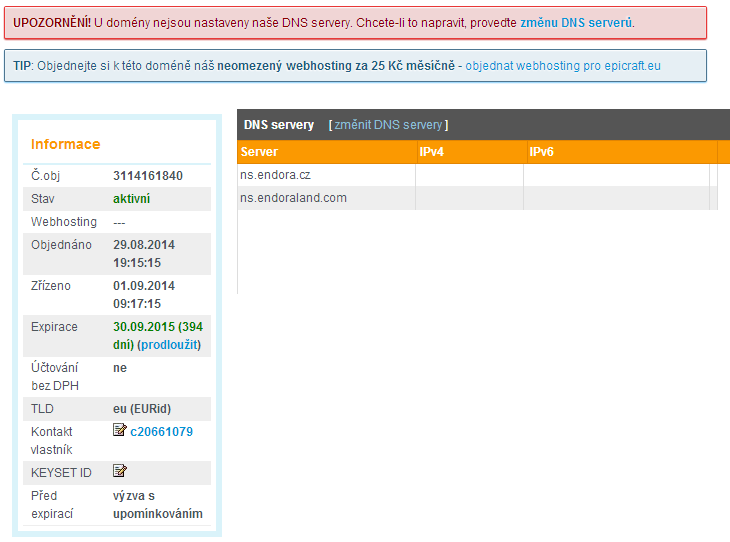
Task: Open owner contact c20661079
Action: (x=161, y=432)
